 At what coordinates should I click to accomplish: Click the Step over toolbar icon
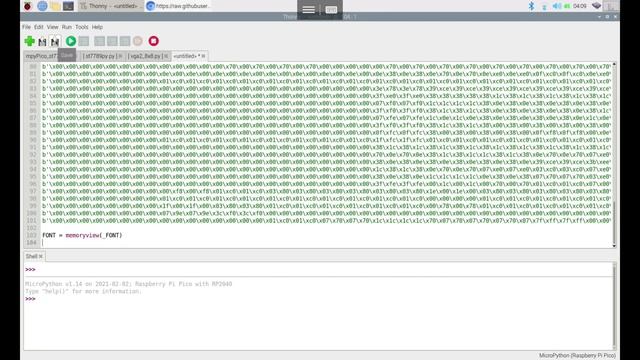coord(100,41)
